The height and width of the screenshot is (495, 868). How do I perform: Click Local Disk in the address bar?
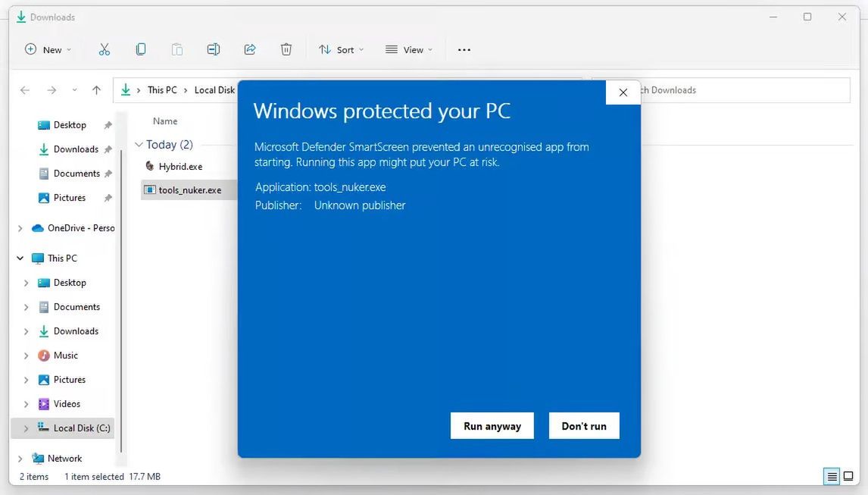click(215, 89)
